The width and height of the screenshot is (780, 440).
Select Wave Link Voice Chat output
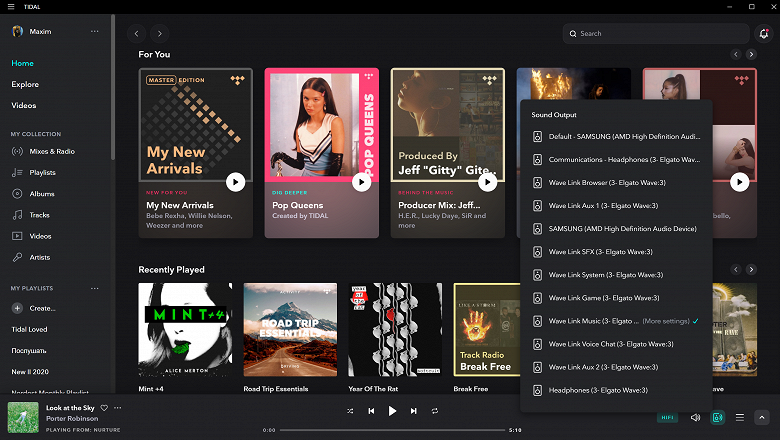pyautogui.click(x=616, y=344)
